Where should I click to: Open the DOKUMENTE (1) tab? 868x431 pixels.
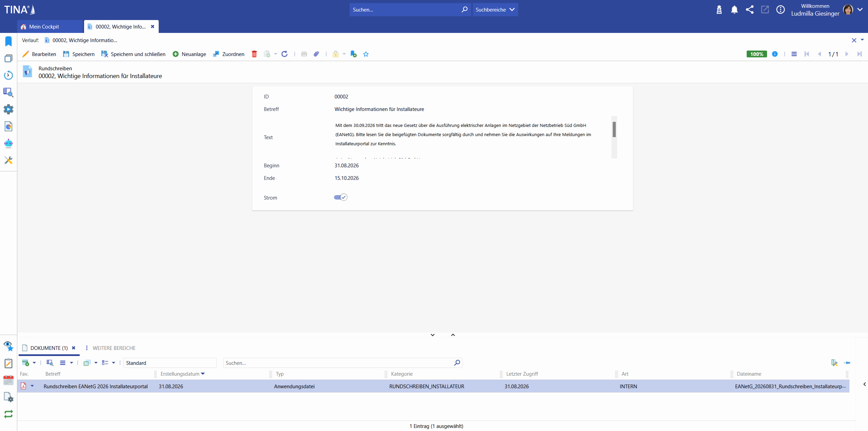click(x=49, y=348)
